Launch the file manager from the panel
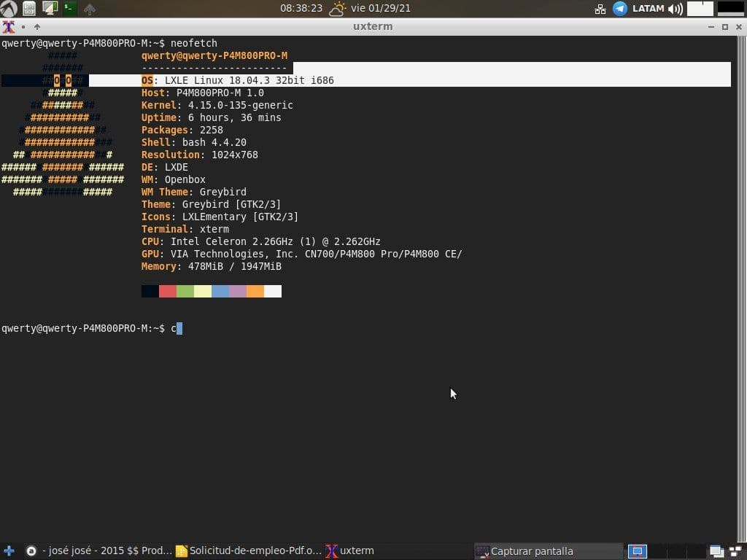 [29, 9]
